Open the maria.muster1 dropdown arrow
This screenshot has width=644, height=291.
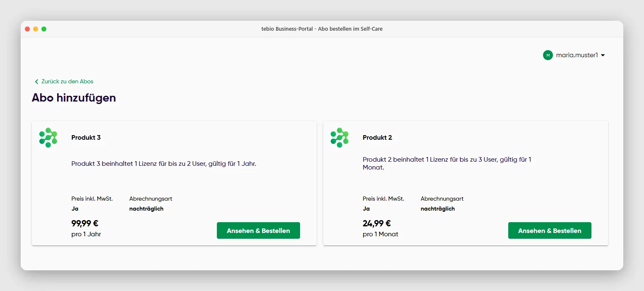603,55
